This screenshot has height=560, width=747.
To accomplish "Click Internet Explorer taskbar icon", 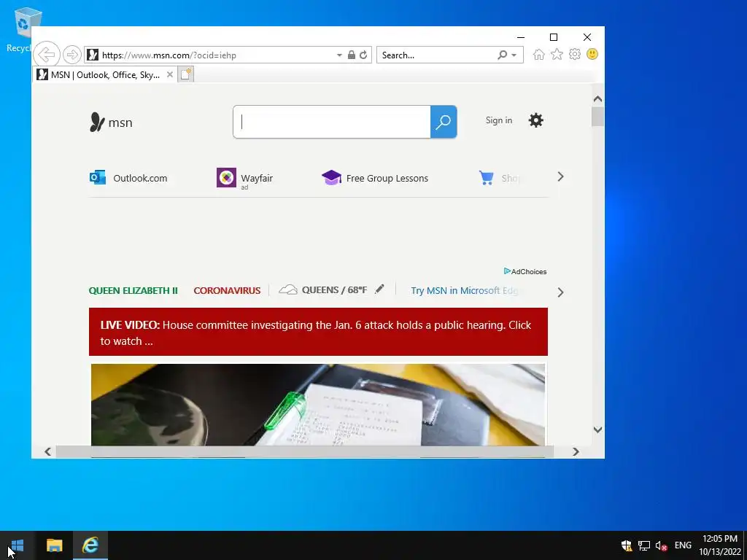I will click(90, 545).
